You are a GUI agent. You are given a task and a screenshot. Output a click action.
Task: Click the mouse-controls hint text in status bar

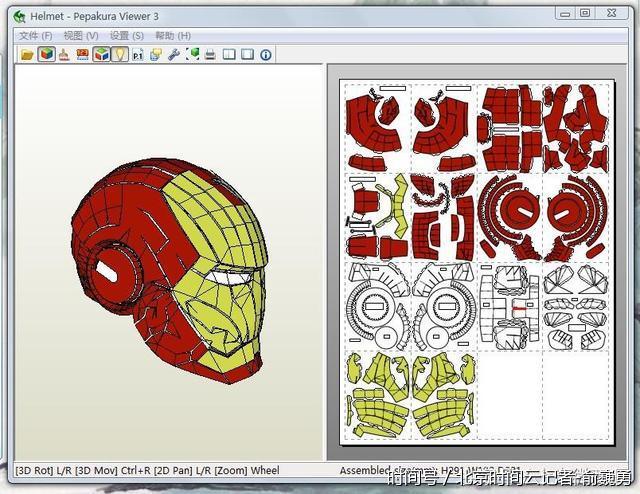(x=147, y=470)
